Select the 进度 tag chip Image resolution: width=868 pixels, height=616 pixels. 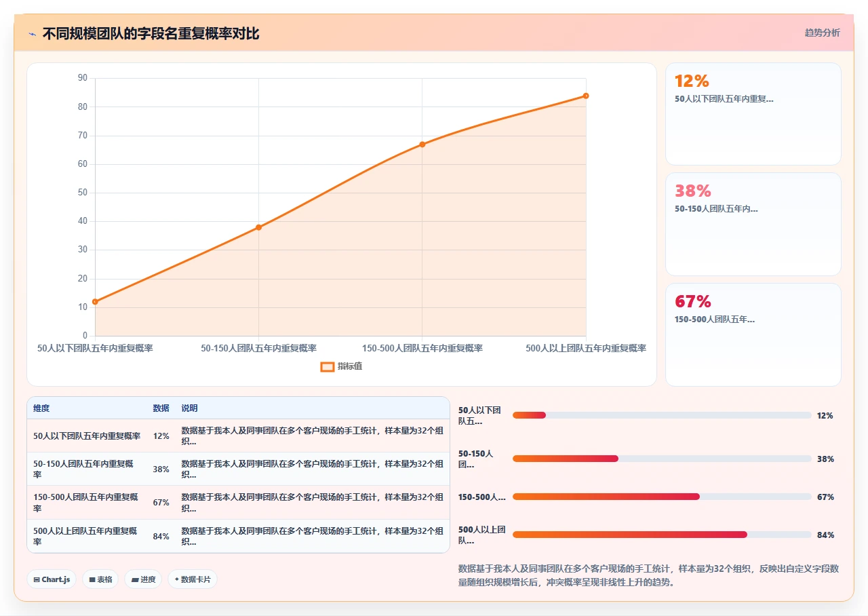point(143,579)
